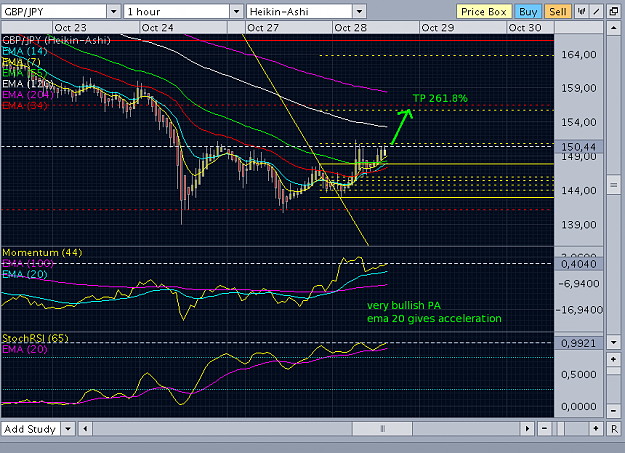This screenshot has width=625, height=453.
Task: Click the EMA (20) StochRSI panel label
Action: click(x=25, y=349)
